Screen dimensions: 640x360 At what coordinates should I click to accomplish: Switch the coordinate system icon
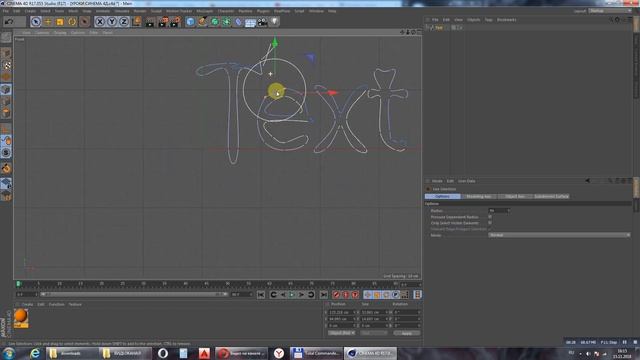[136, 22]
